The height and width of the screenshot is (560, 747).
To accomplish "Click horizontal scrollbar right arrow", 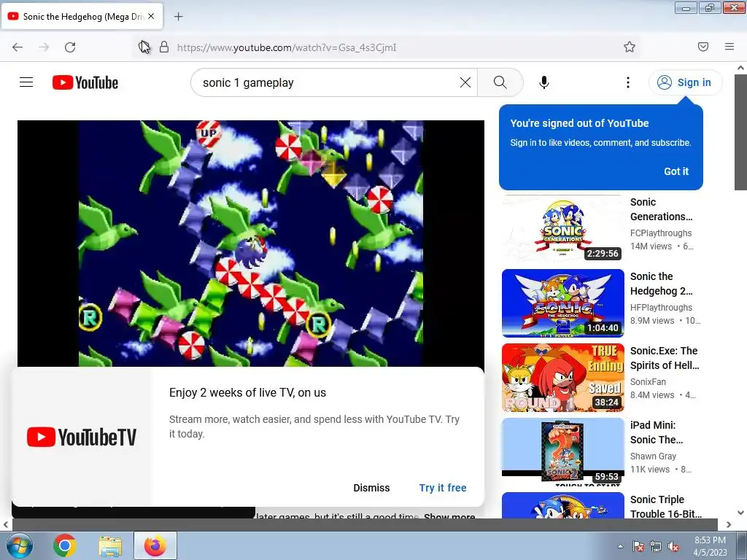I will click(x=729, y=525).
